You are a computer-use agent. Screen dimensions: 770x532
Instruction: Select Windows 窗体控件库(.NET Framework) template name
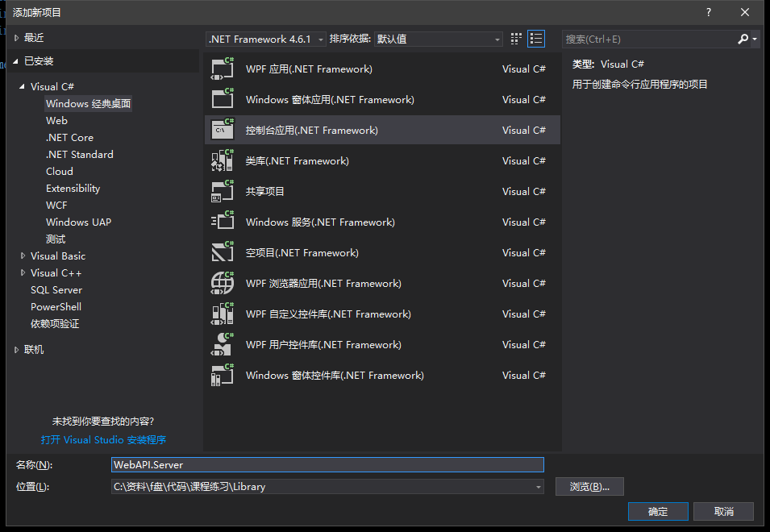click(x=335, y=376)
